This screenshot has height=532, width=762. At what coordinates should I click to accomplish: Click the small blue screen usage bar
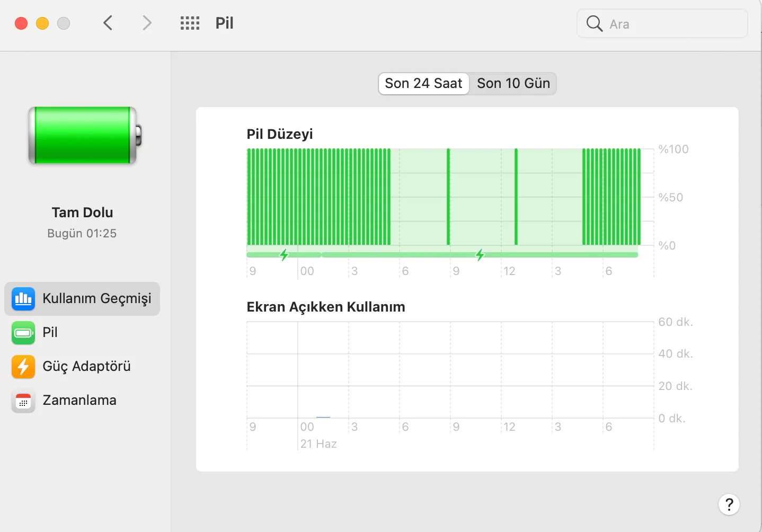tap(323, 418)
